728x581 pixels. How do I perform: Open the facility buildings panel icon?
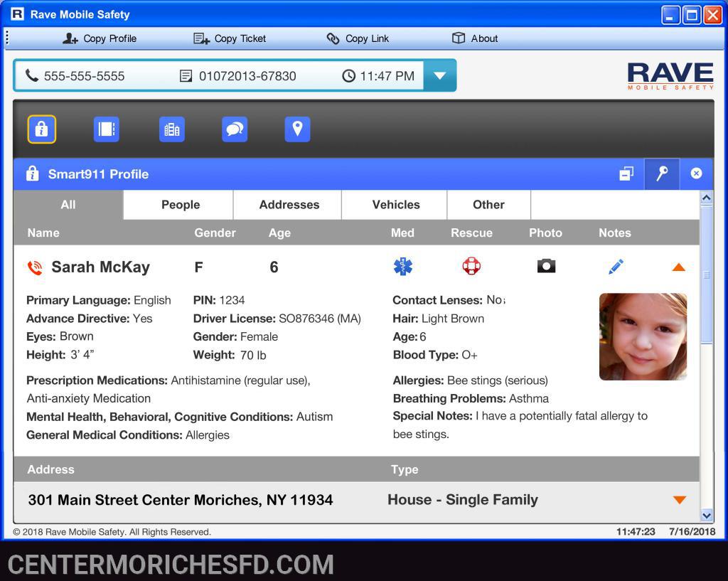coord(172,129)
